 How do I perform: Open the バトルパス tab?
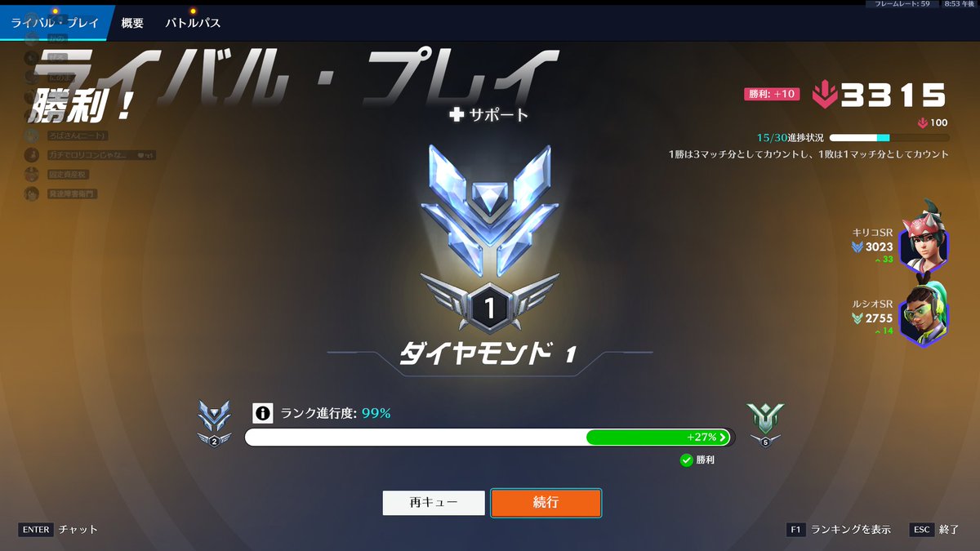pos(193,24)
